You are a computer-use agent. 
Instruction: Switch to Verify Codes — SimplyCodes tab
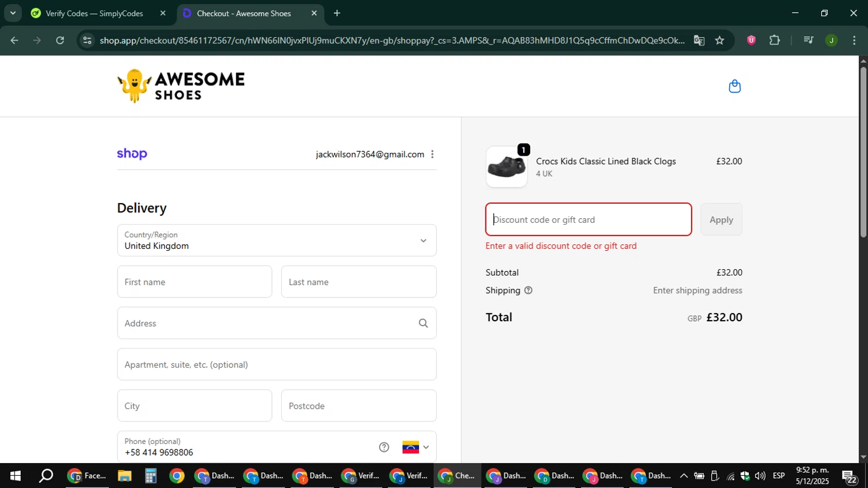(94, 13)
